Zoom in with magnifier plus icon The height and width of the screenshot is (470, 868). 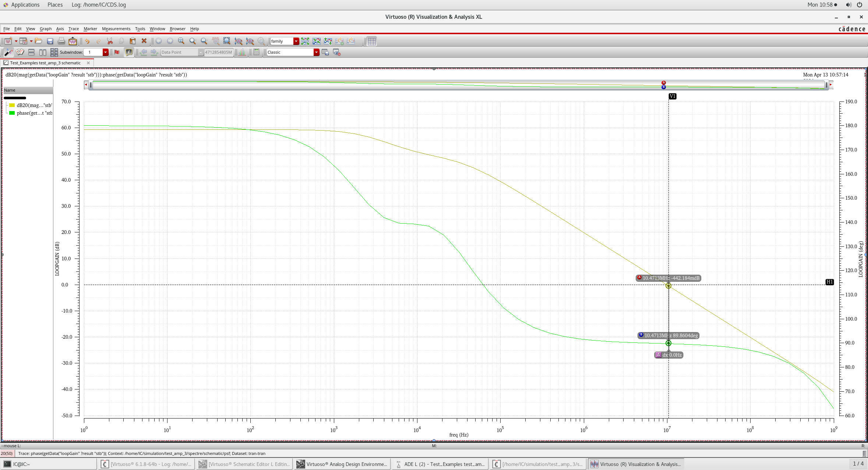tap(193, 41)
